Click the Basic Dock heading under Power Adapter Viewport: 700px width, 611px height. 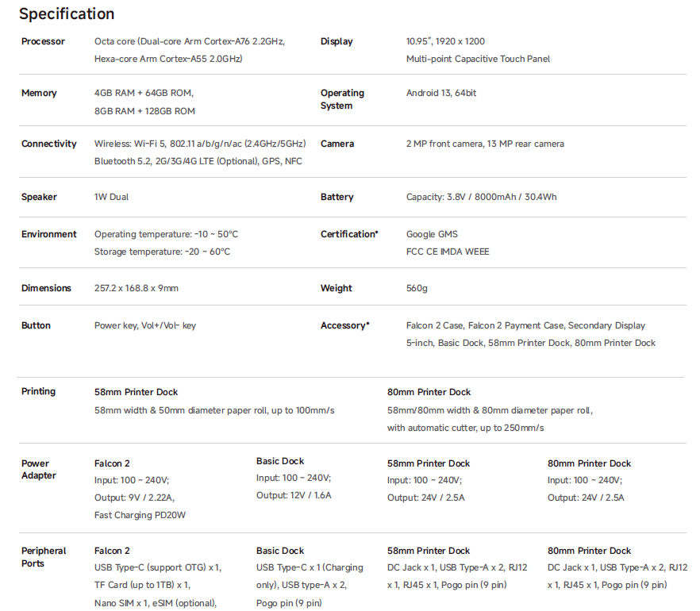coord(280,461)
